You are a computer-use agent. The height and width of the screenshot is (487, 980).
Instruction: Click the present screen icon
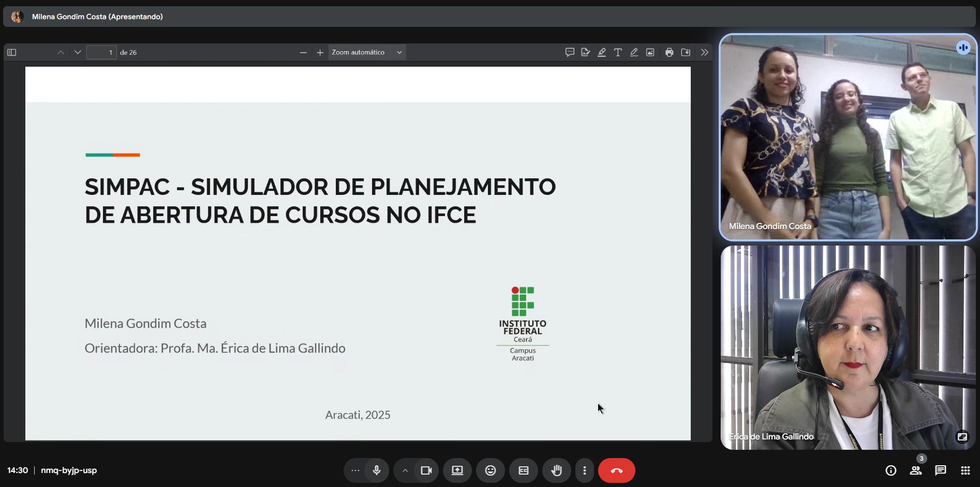point(457,470)
